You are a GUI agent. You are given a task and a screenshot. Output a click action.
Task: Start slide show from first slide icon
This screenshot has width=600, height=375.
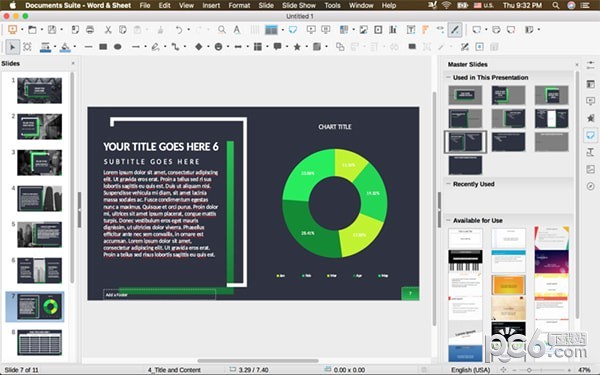[x=311, y=30]
